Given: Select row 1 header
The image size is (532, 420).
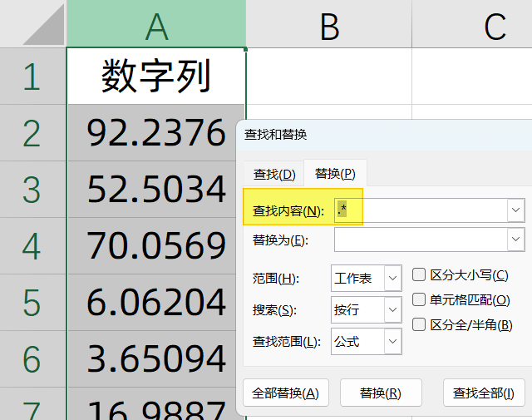Looking at the screenshot, I should pos(33,76).
